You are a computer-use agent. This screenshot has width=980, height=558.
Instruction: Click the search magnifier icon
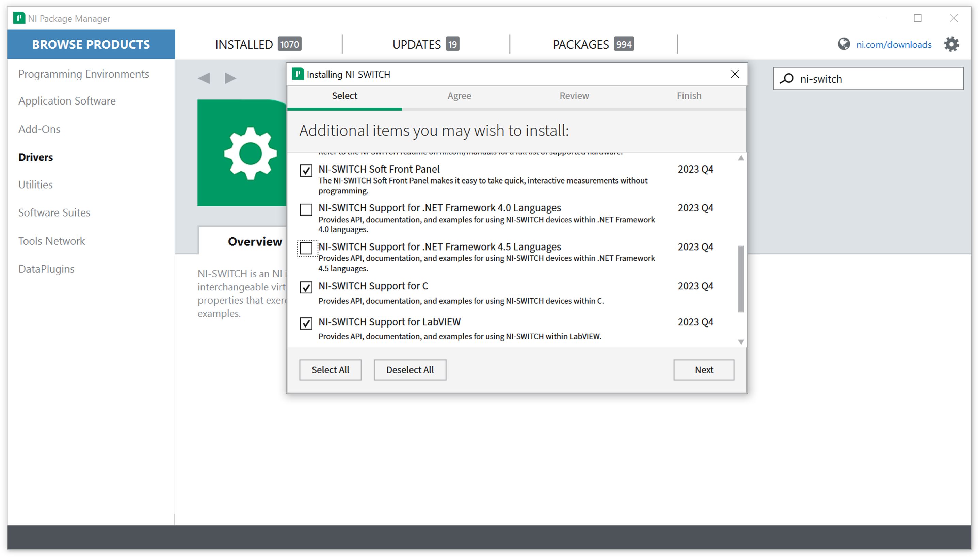[787, 79]
